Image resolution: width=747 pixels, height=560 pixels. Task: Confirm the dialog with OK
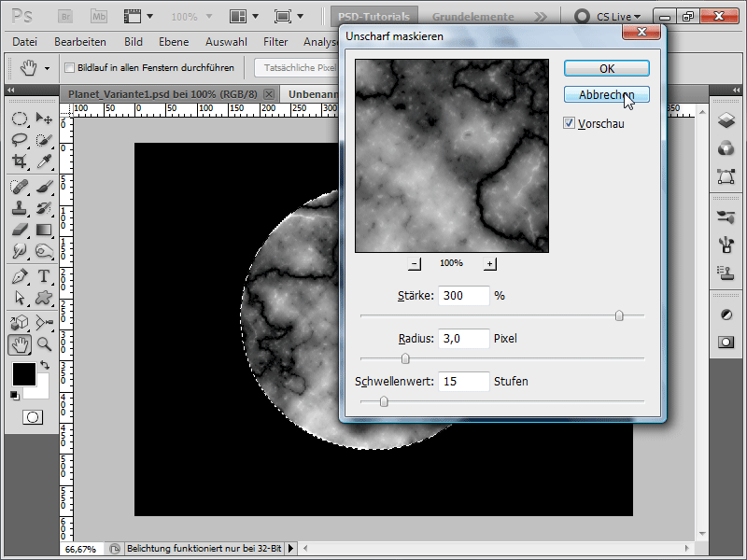pos(606,68)
